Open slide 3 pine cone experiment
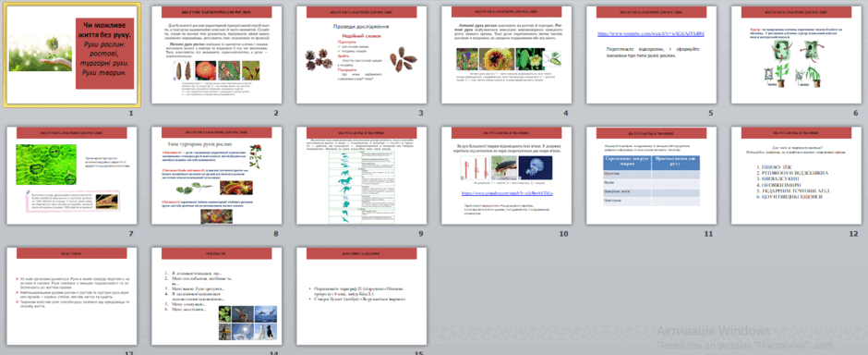The height and width of the screenshot is (355, 868). 361,55
